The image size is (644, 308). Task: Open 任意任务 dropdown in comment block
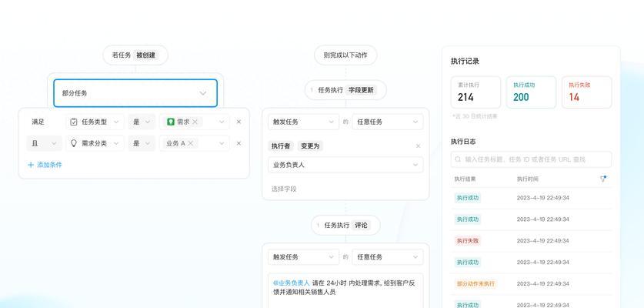pos(387,257)
